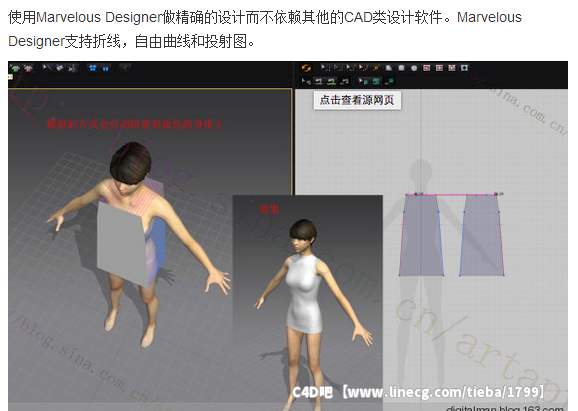Click the grey avatar pose icon
The height and width of the screenshot is (411, 578).
point(73,68)
